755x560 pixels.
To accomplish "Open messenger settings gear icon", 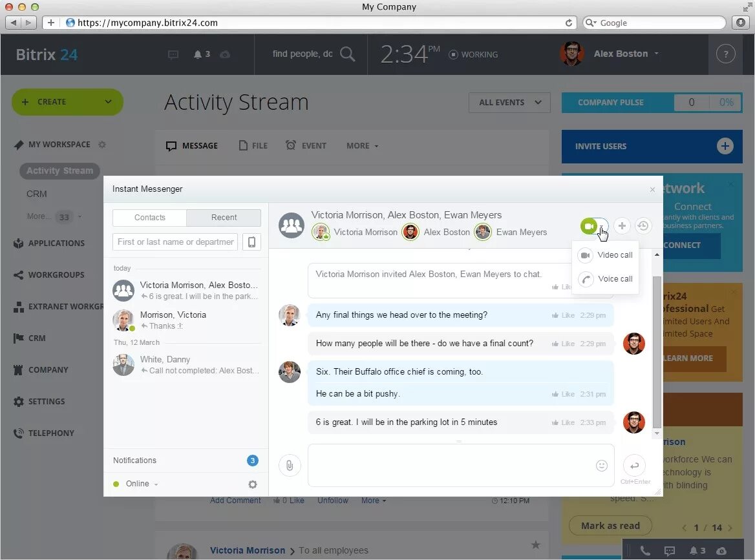I will point(252,484).
